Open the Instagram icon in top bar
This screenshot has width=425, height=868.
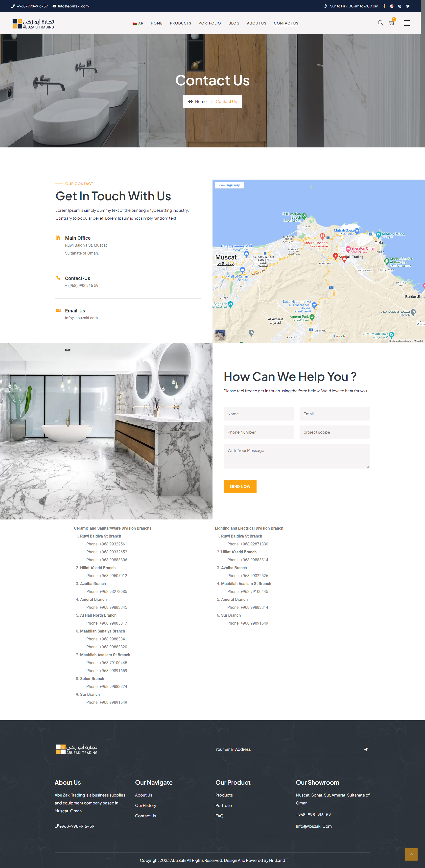392,6
